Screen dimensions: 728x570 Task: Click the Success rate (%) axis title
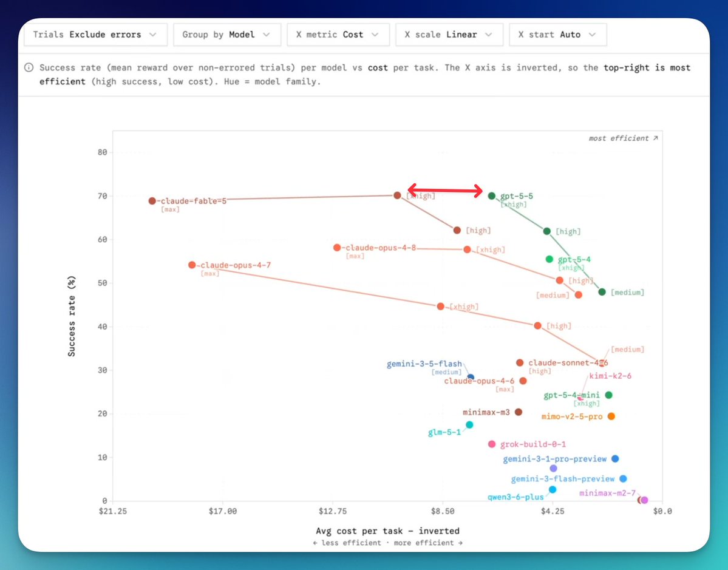pos(72,316)
